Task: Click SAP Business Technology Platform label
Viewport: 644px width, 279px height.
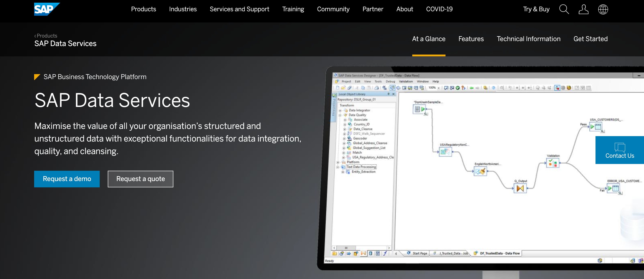Action: pos(95,77)
